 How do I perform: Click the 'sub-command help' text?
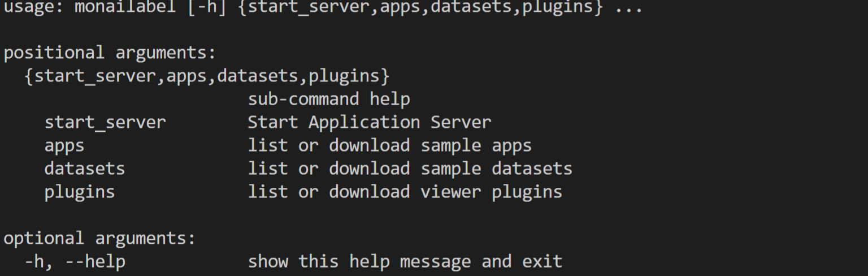329,99
